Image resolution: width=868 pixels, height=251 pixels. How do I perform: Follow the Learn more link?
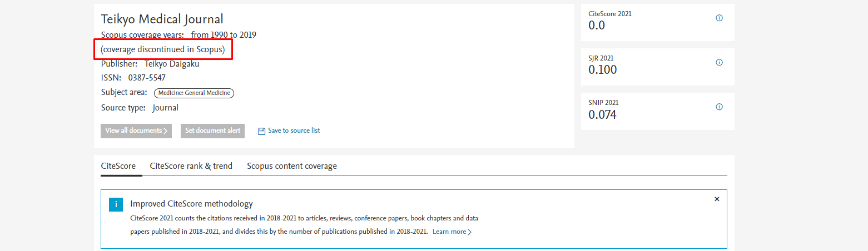point(452,232)
